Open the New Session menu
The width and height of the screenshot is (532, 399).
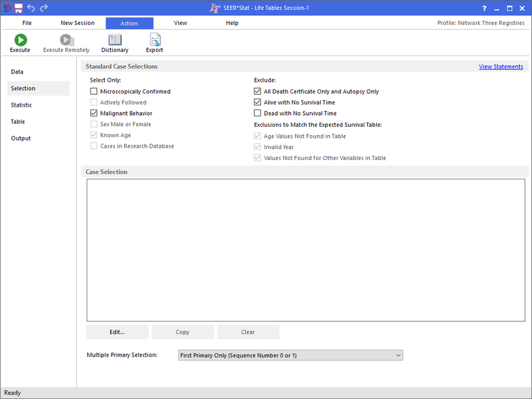[x=78, y=23]
